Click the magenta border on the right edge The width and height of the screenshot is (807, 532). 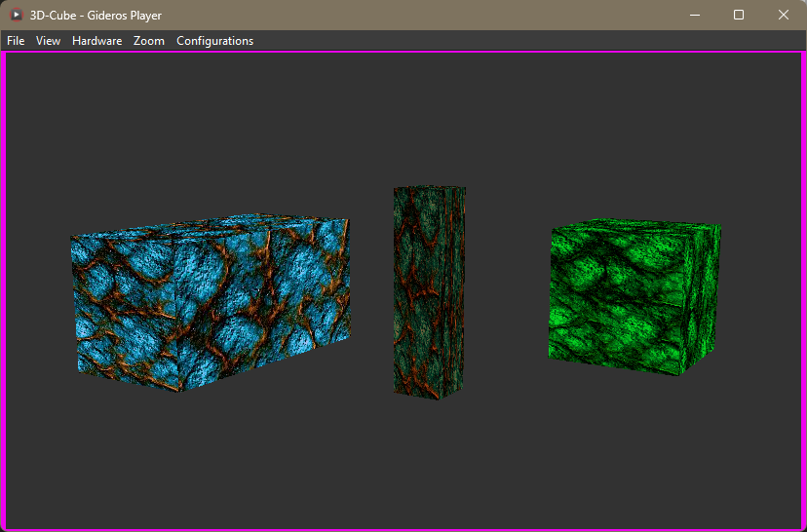pyautogui.click(x=804, y=292)
